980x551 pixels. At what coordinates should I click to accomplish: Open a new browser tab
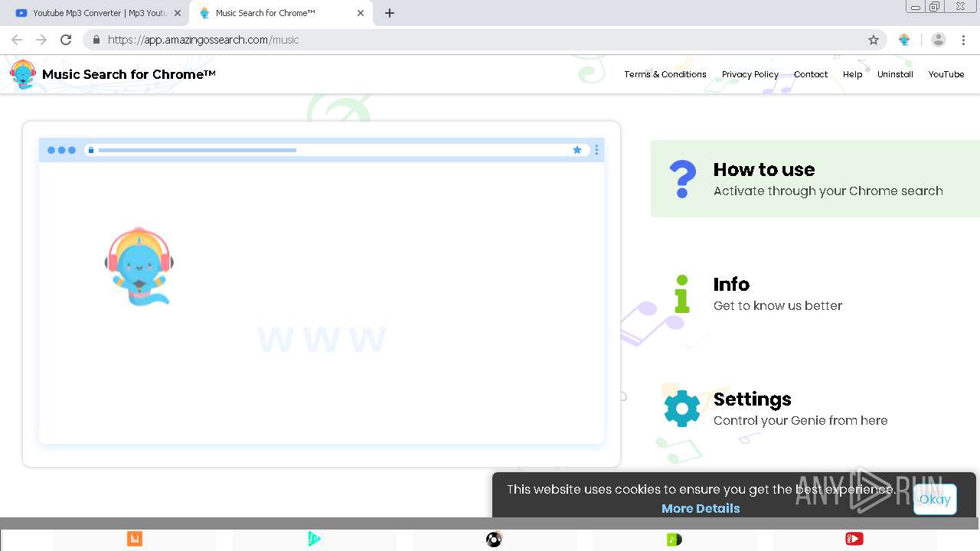[390, 13]
